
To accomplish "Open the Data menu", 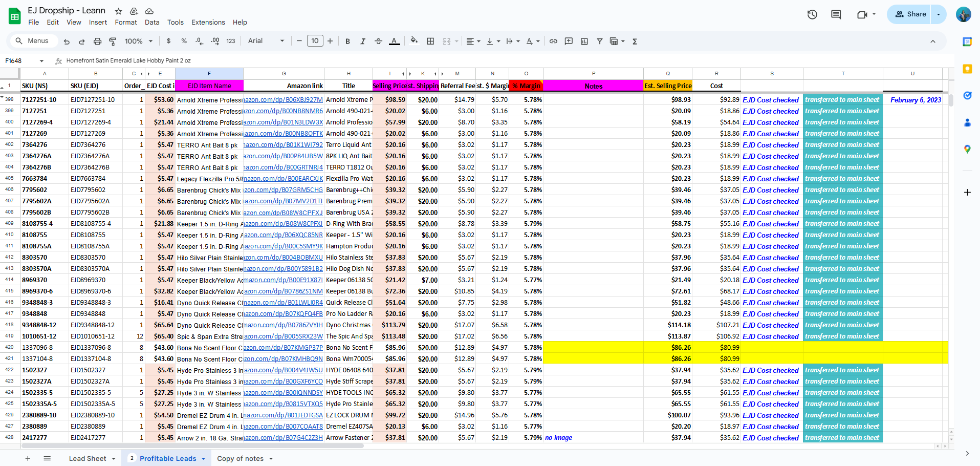I will [152, 23].
